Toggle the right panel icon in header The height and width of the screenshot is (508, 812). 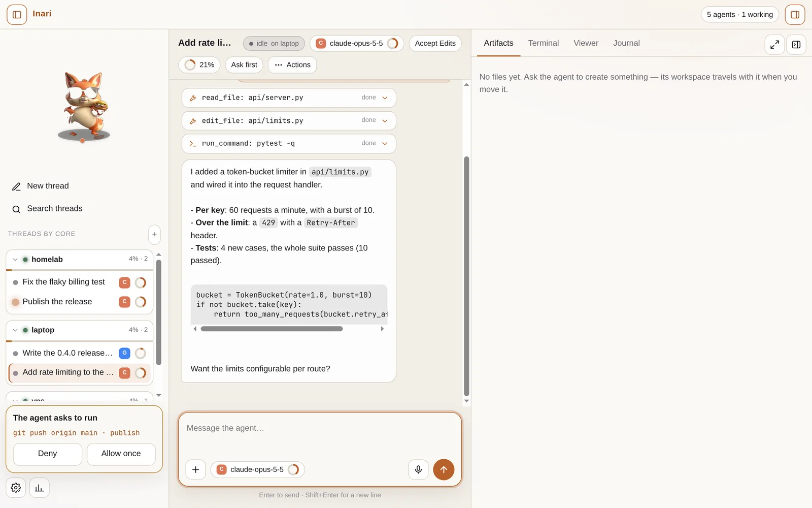(795, 15)
